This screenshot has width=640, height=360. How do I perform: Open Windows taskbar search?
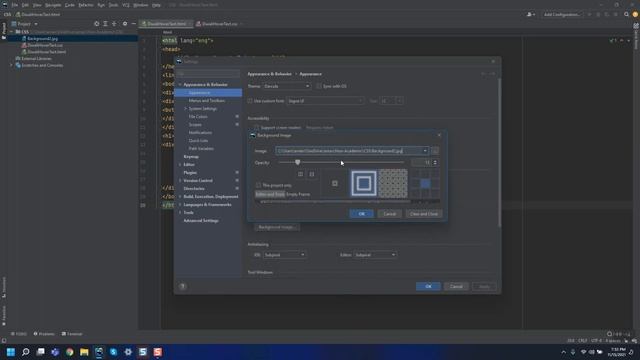tap(26, 352)
